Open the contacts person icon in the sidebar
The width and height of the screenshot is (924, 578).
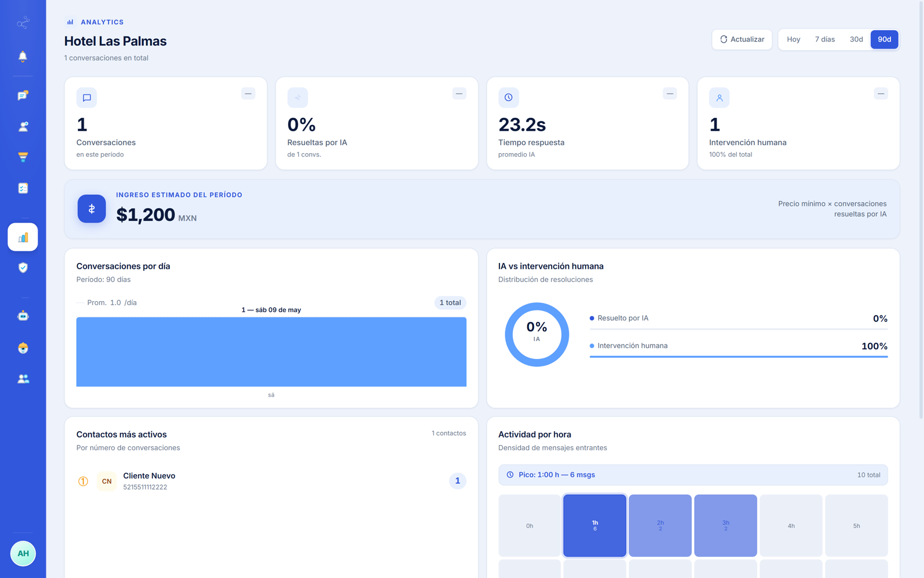click(x=23, y=127)
